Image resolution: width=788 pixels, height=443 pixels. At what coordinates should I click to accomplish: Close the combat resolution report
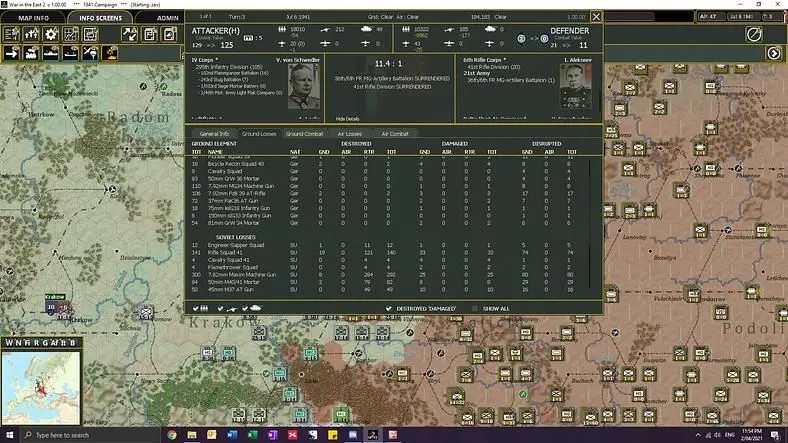coord(596,17)
